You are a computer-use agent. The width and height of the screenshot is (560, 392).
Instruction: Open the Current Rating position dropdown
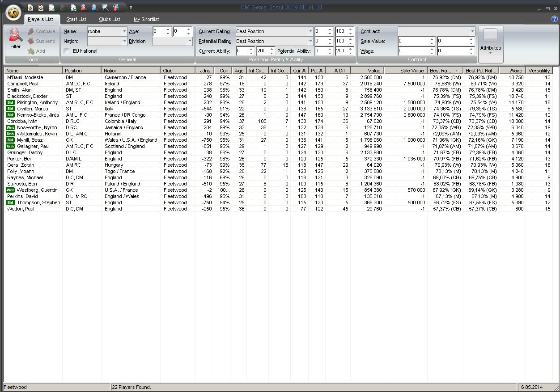click(x=310, y=31)
